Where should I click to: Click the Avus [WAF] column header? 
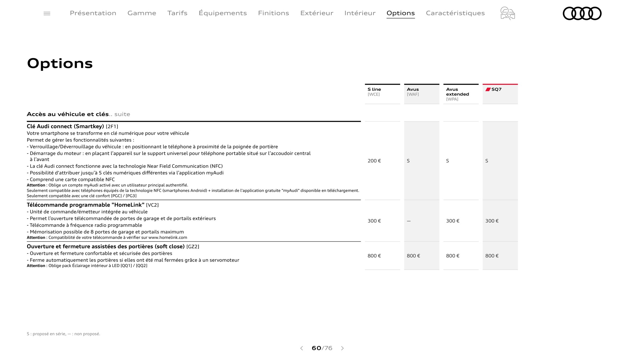[x=421, y=94]
